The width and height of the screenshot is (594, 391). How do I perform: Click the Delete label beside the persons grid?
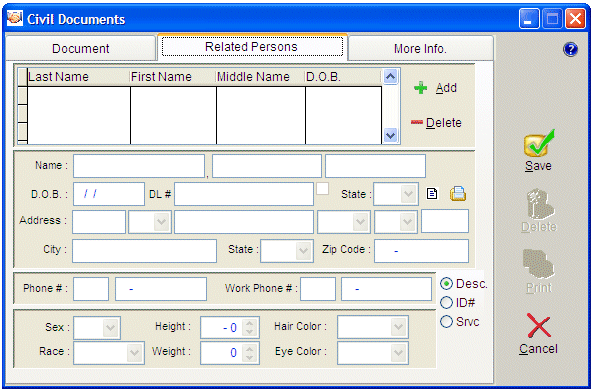444,122
